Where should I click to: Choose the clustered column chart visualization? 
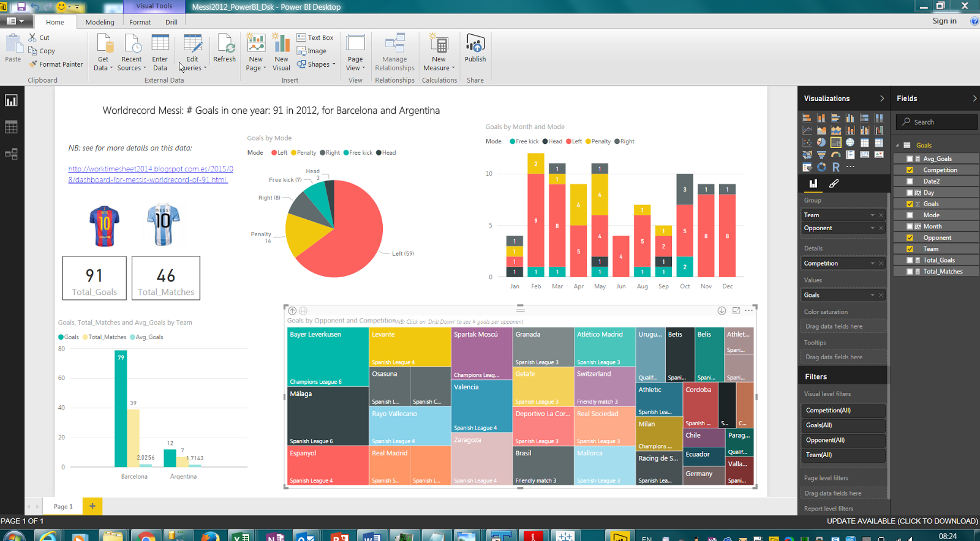click(x=850, y=118)
